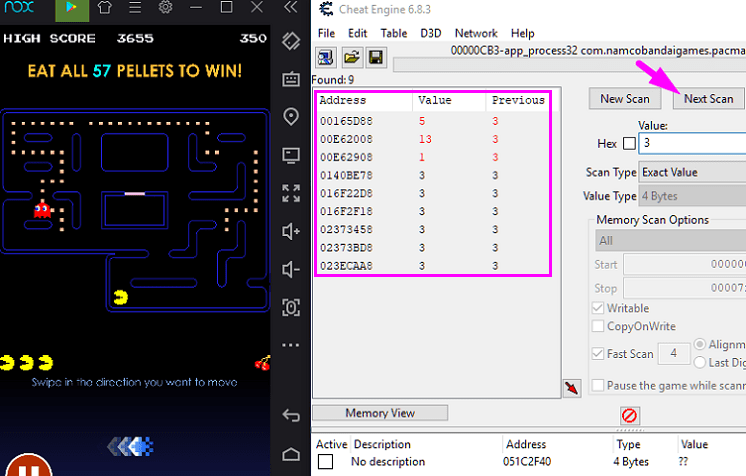
Task: Click the Start address field
Action: pyautogui.click(x=685, y=264)
